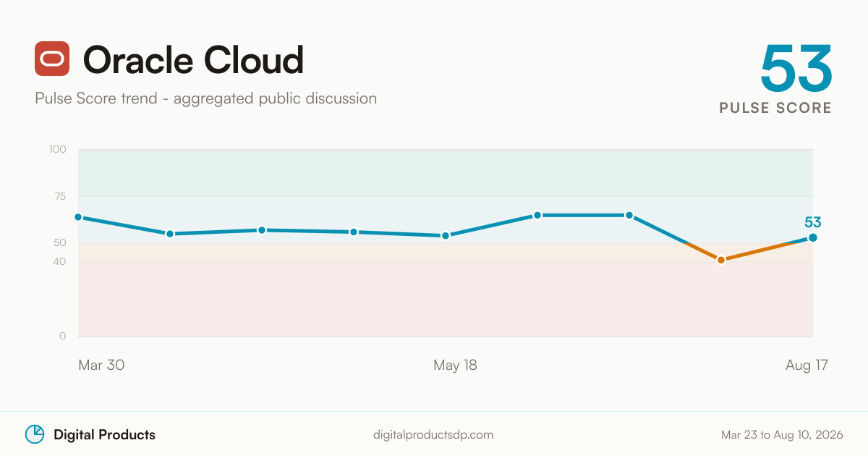
Task: Click the red band below 40
Action: [446, 299]
